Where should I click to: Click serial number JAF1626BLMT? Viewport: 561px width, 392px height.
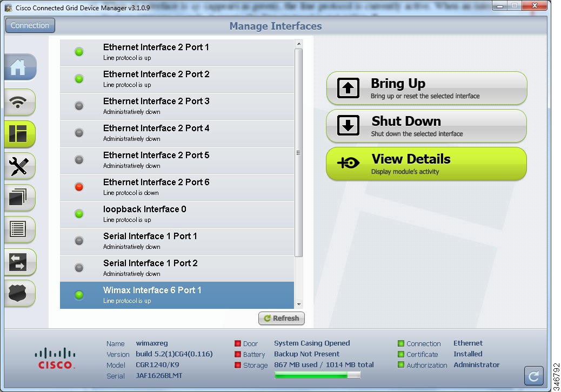159,376
